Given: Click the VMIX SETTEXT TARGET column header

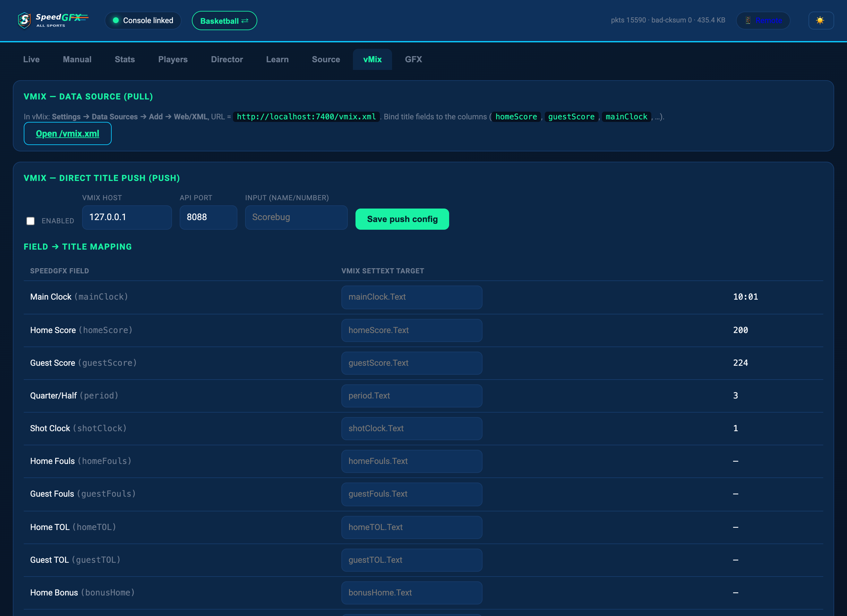Looking at the screenshot, I should pyautogui.click(x=383, y=271).
